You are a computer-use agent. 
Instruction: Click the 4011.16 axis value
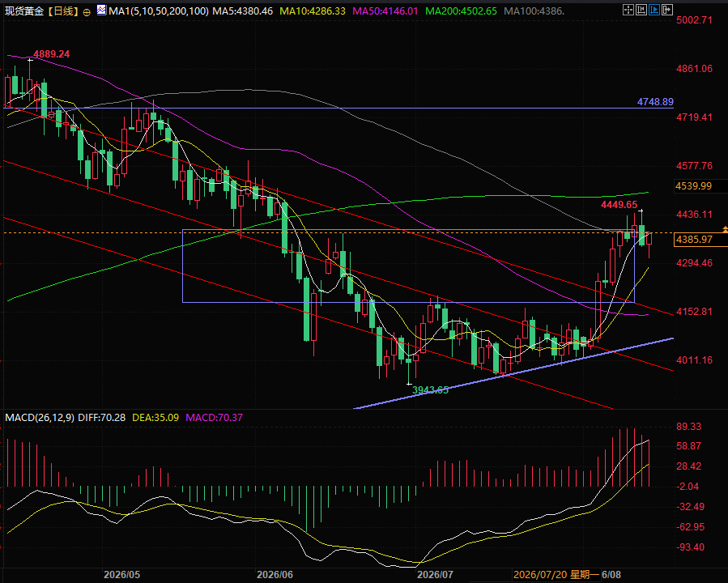pos(694,360)
